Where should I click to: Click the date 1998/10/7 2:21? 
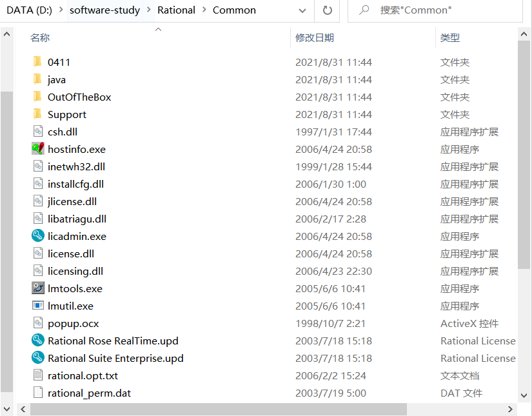330,323
